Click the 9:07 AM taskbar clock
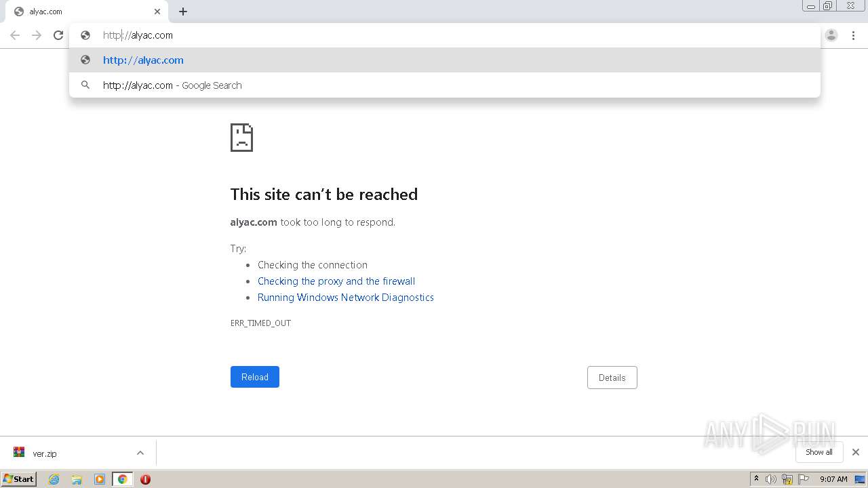868x488 pixels. pyautogui.click(x=833, y=479)
